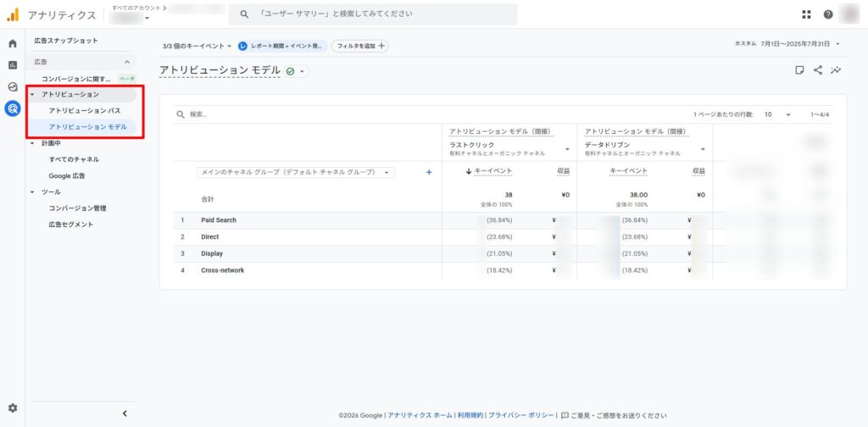Image resolution: width=868 pixels, height=427 pixels.
Task: Click the Advertising icon in left rail
Action: point(13,108)
